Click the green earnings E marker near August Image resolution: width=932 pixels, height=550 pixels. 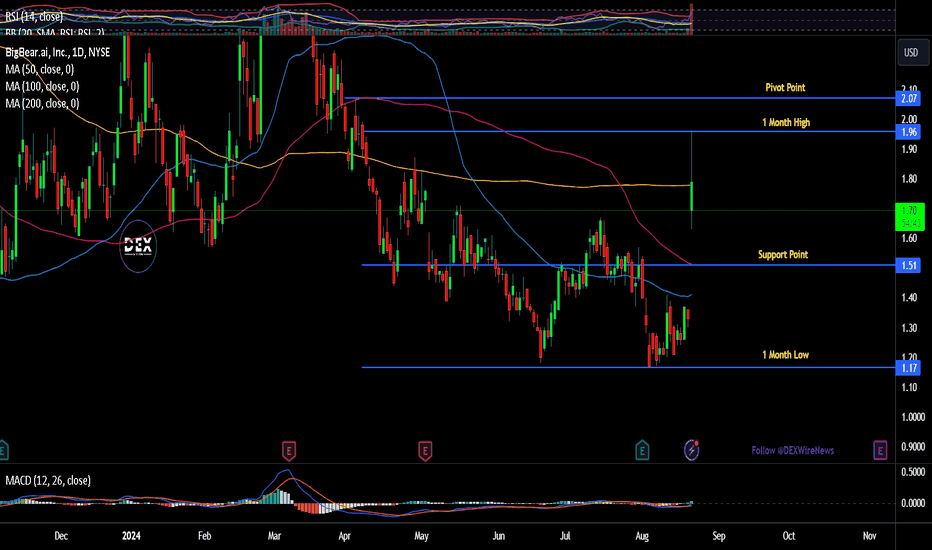[642, 450]
